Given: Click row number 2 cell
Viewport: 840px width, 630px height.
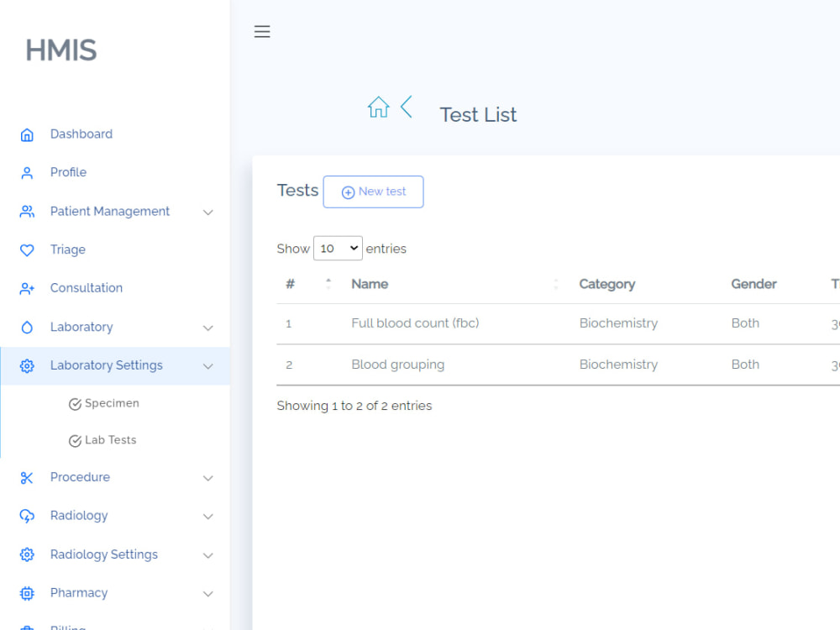Looking at the screenshot, I should coord(289,365).
